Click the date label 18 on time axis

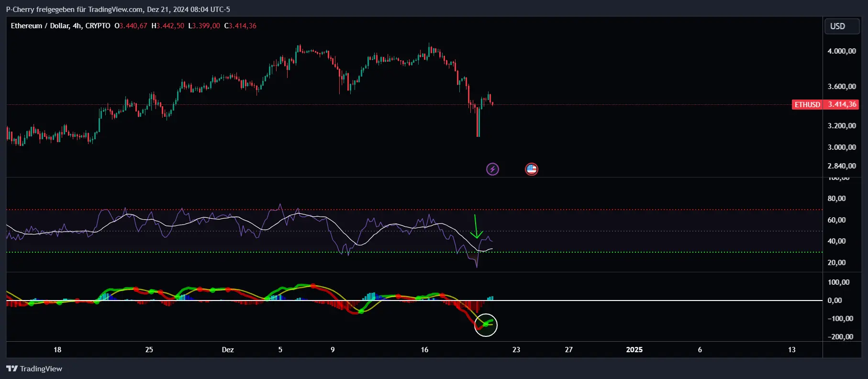click(57, 350)
